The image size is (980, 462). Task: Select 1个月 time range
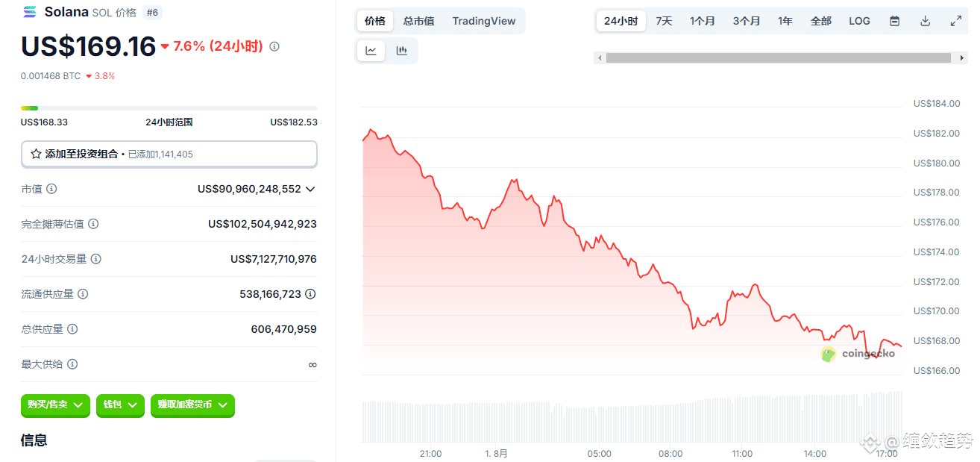coord(703,21)
